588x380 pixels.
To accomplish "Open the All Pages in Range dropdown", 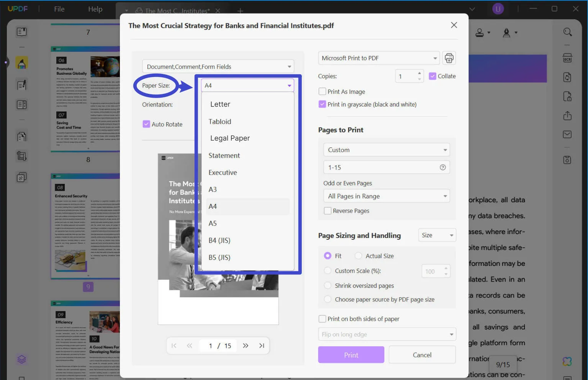I will pyautogui.click(x=386, y=196).
